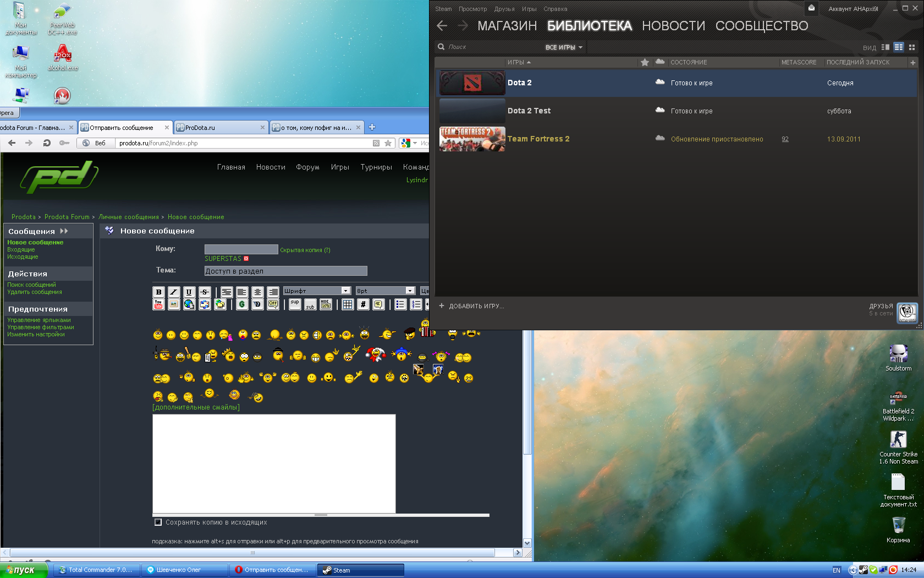Click the Кому recipient input field
The height and width of the screenshot is (578, 924).
(x=241, y=249)
